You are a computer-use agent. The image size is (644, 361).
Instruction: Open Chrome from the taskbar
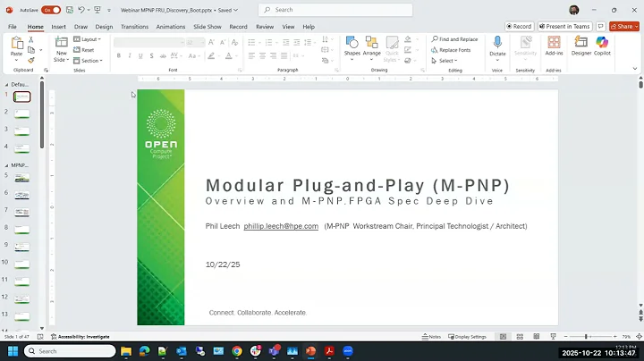click(x=237, y=351)
